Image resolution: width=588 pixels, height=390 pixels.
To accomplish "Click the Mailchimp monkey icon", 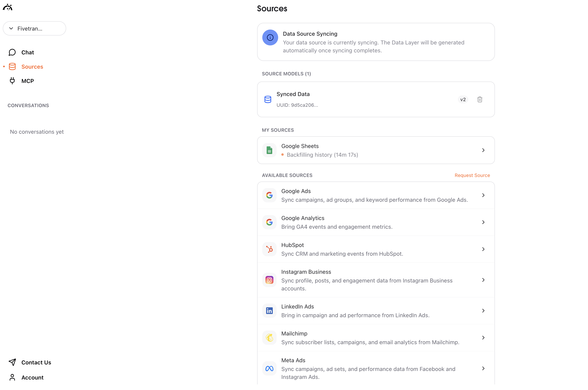I will point(269,337).
